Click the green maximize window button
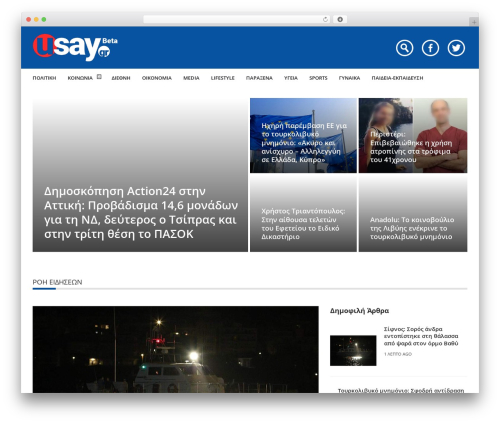The width and height of the screenshot is (500, 423). pos(44,19)
